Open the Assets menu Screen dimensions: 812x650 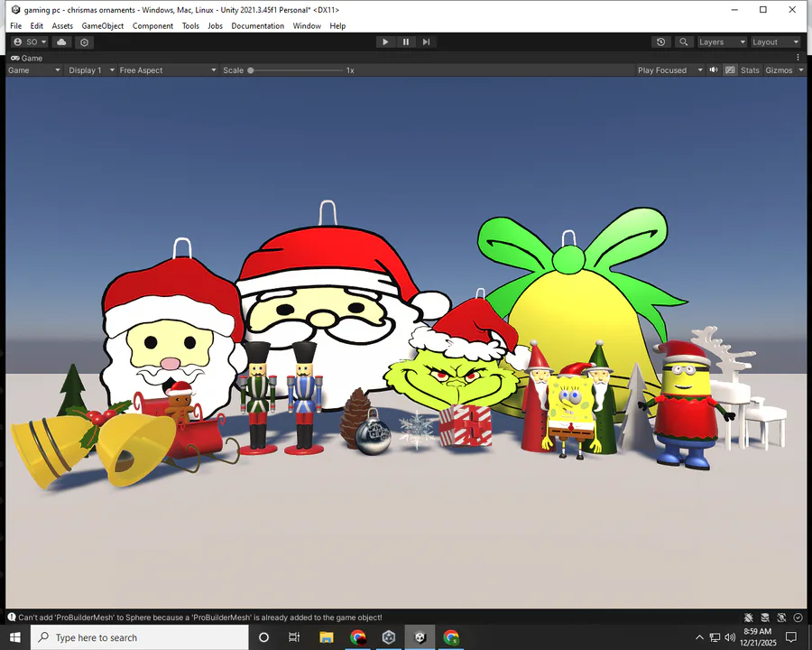(x=62, y=26)
